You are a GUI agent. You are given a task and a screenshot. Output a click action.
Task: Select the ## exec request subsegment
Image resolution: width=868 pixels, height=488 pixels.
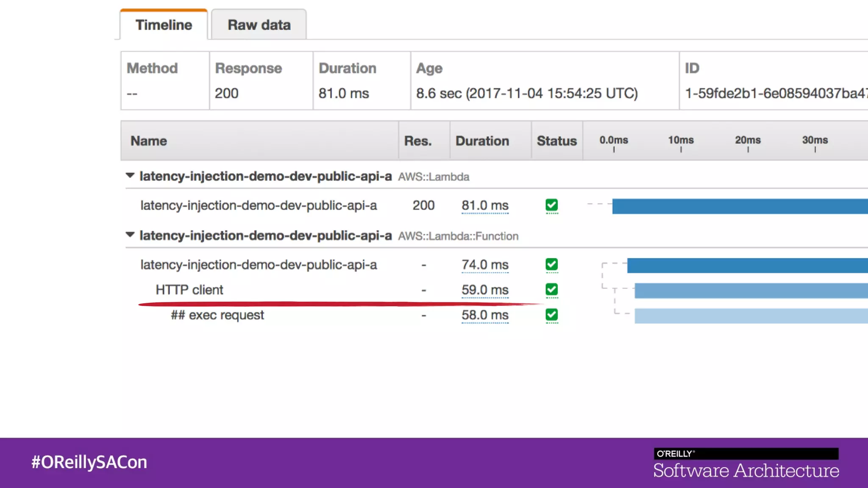(x=217, y=315)
